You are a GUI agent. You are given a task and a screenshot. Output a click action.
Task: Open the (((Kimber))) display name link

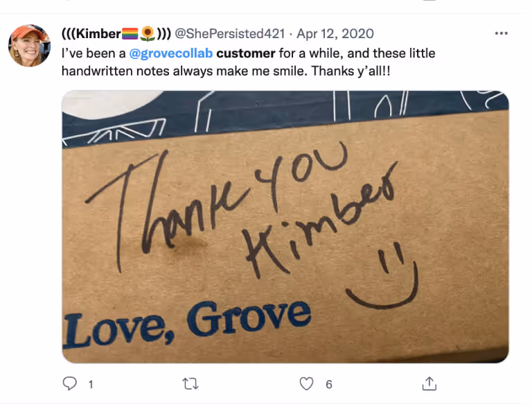[116, 34]
